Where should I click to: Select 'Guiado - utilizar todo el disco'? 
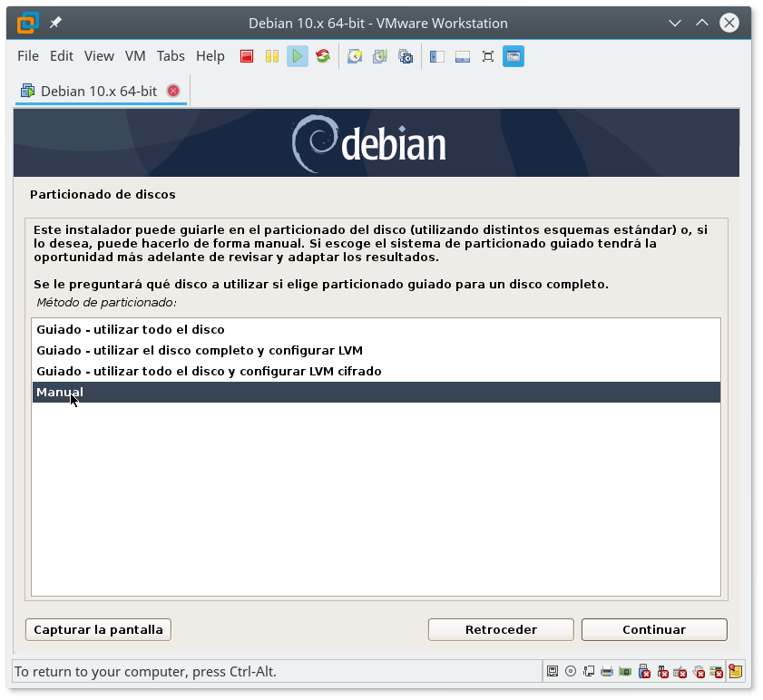pyautogui.click(x=377, y=330)
